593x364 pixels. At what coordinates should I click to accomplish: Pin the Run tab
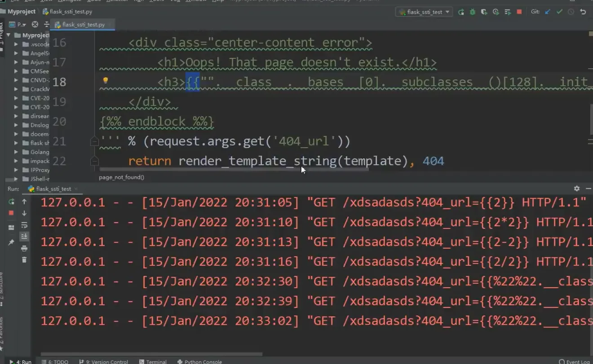(x=12, y=242)
